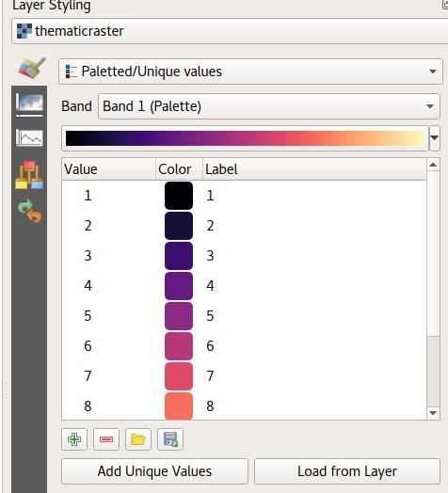Click the Add Unique Values button
This screenshot has height=493, width=448.
[x=154, y=471]
